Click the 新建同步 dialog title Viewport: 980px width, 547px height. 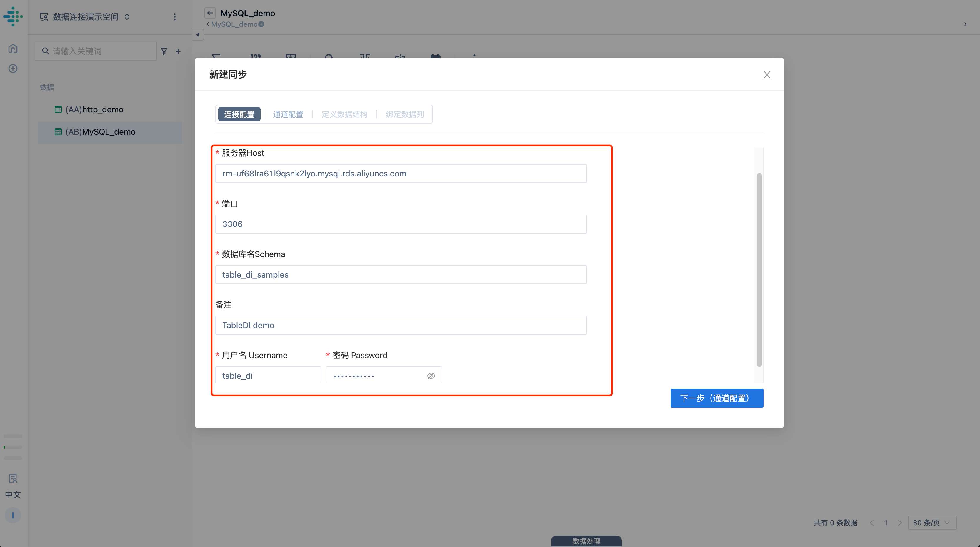pyautogui.click(x=228, y=75)
